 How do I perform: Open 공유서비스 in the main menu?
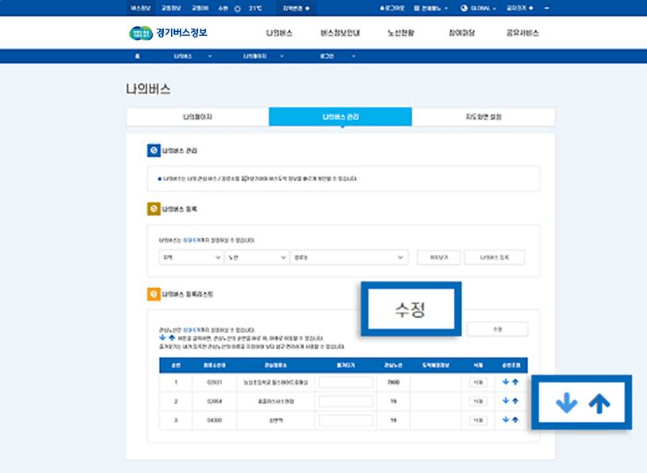click(522, 33)
